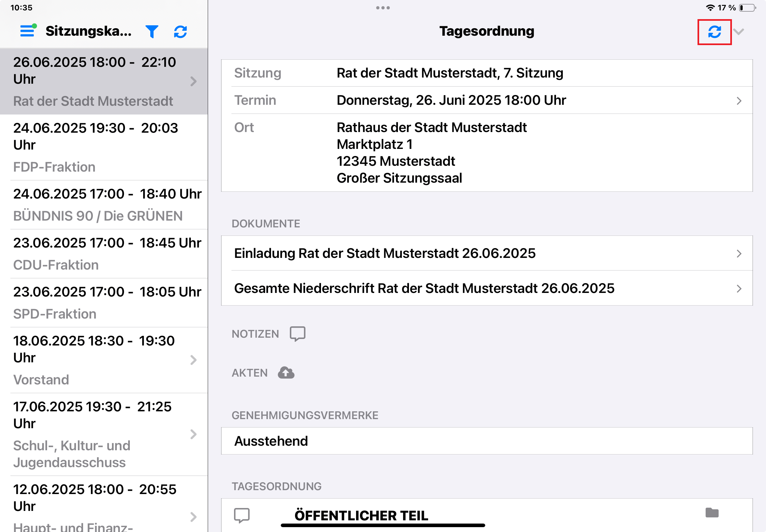Open the hamburger menu in sidebar
This screenshot has height=532, width=766.
tap(28, 31)
